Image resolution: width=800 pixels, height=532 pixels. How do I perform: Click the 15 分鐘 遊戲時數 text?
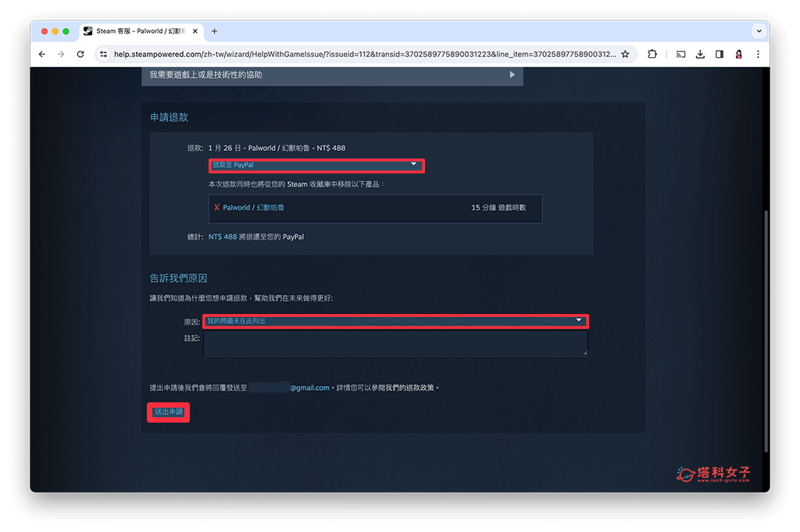498,208
